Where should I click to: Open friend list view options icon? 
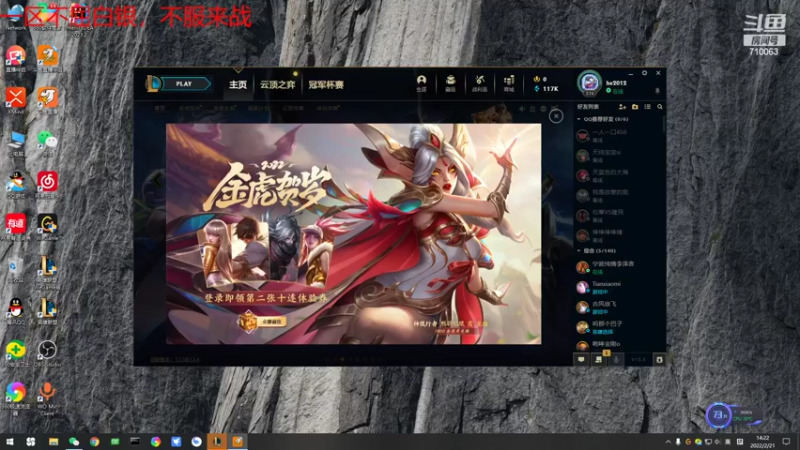[x=647, y=107]
